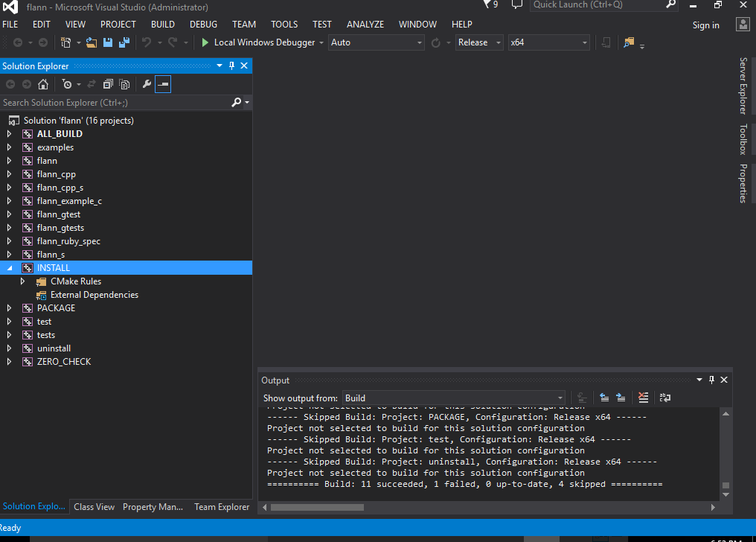This screenshot has width=756, height=542.
Task: Toggle auto-hide pin on Output panel
Action: (711, 380)
